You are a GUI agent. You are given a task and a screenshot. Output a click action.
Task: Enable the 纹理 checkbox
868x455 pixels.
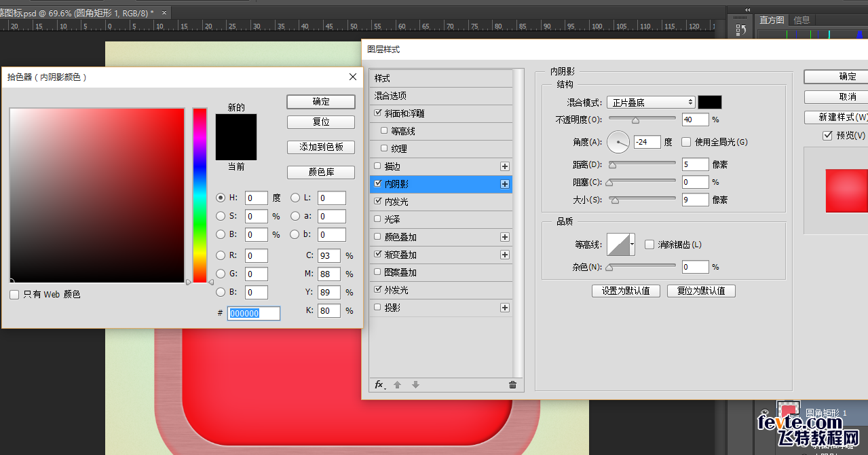click(x=385, y=149)
